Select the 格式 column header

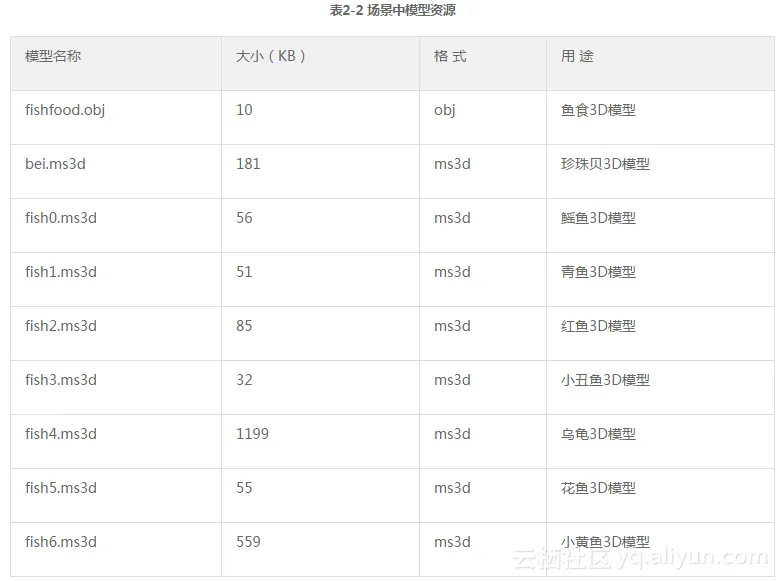450,57
